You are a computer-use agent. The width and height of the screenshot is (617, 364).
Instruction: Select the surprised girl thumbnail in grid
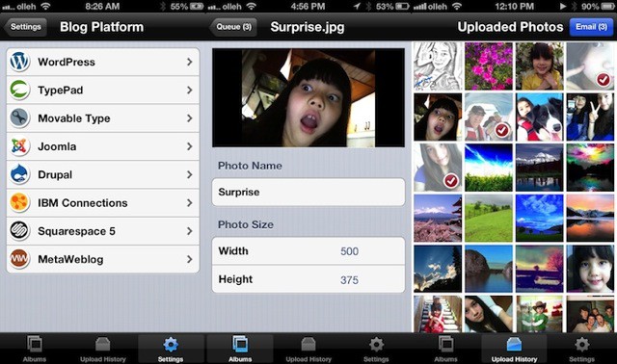(438, 117)
